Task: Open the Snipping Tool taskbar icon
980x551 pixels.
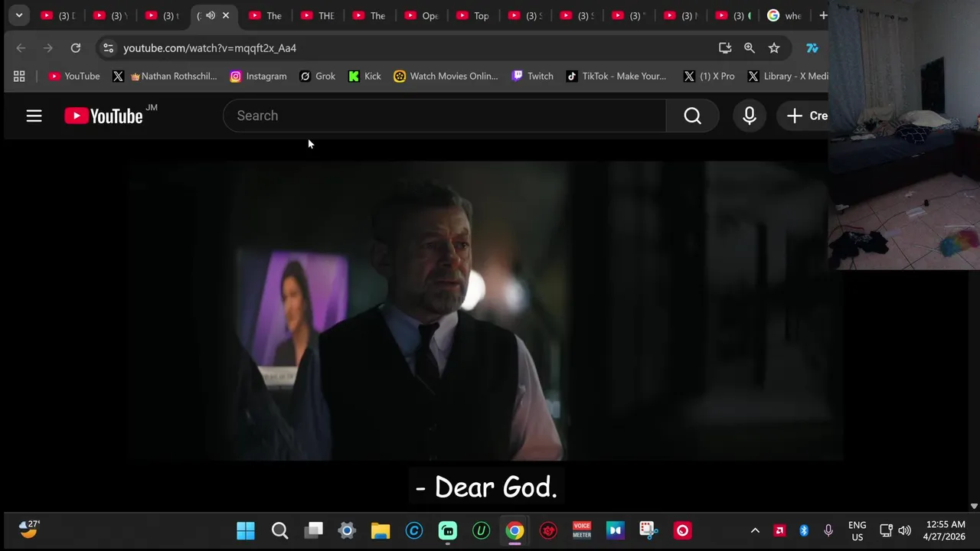Action: point(648,530)
